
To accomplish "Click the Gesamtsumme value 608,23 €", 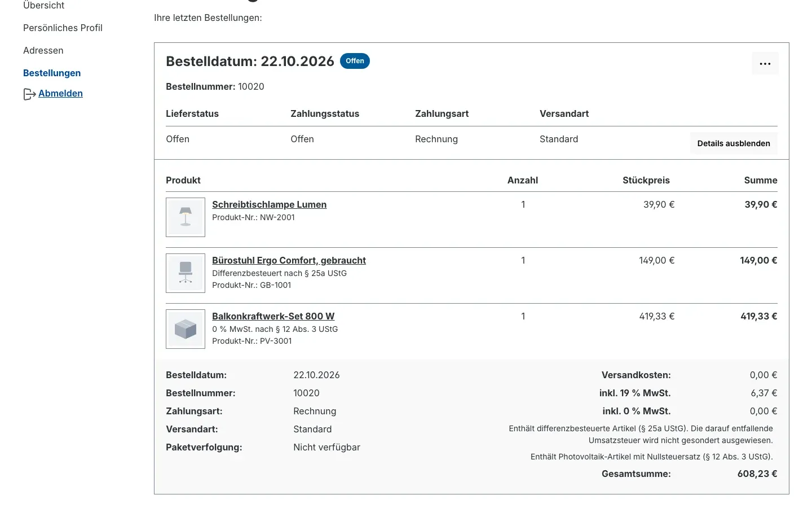I will coord(757,474).
